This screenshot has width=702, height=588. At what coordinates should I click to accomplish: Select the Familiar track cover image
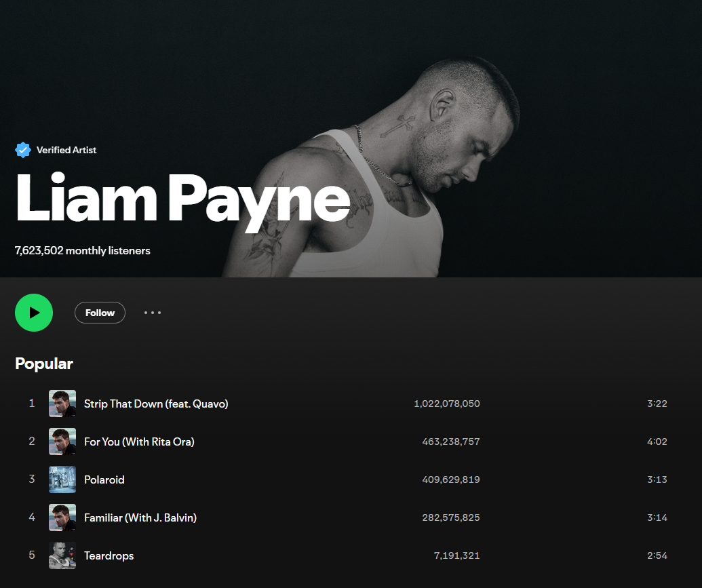tap(62, 517)
